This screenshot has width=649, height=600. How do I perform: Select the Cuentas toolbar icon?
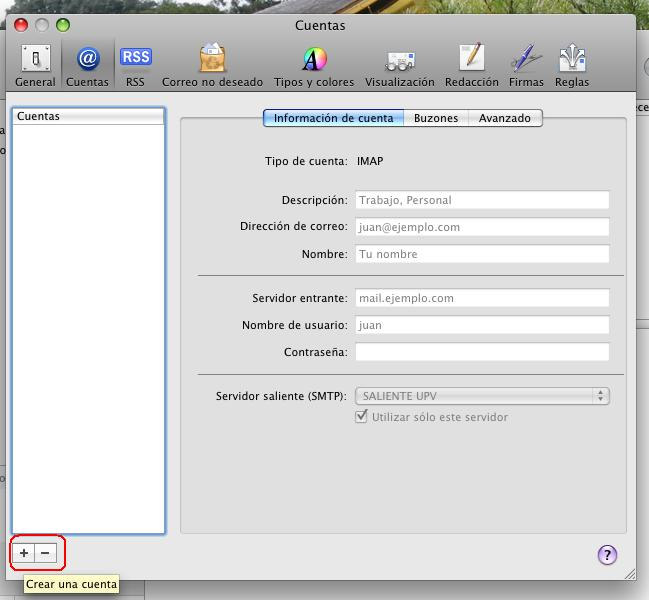coord(87,65)
